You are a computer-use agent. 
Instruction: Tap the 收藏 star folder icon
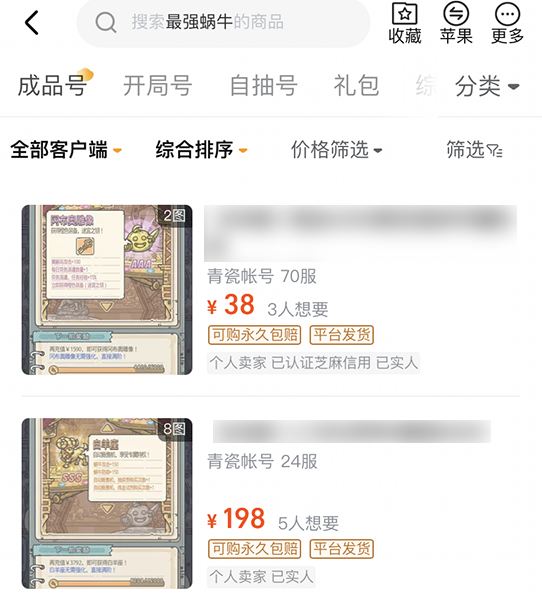[x=405, y=14]
